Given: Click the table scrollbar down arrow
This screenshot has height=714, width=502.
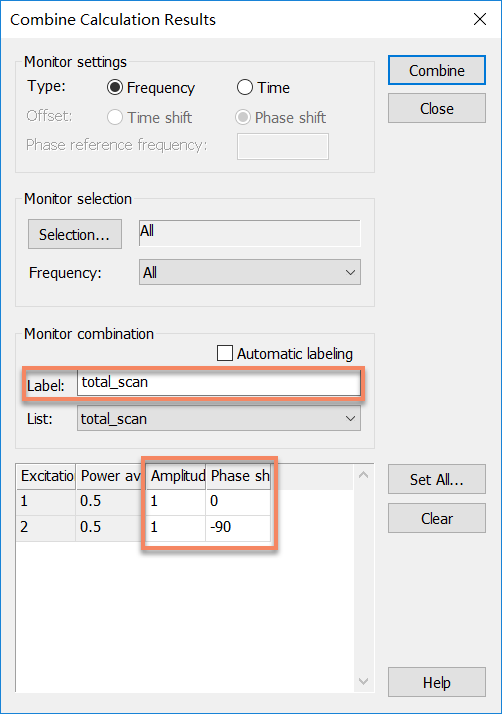Looking at the screenshot, I should 364,681.
